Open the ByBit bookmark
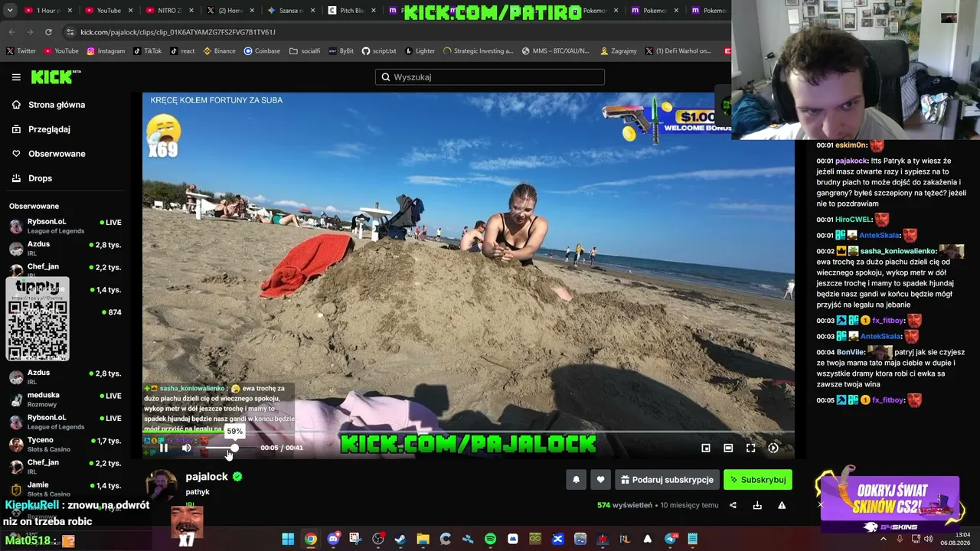Image resolution: width=980 pixels, height=551 pixels. click(x=341, y=51)
